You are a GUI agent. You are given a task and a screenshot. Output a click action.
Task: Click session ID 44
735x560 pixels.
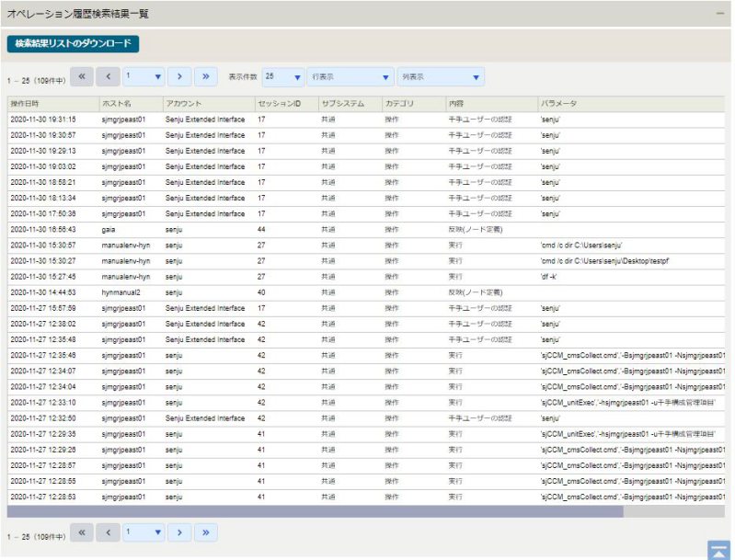tap(261, 230)
